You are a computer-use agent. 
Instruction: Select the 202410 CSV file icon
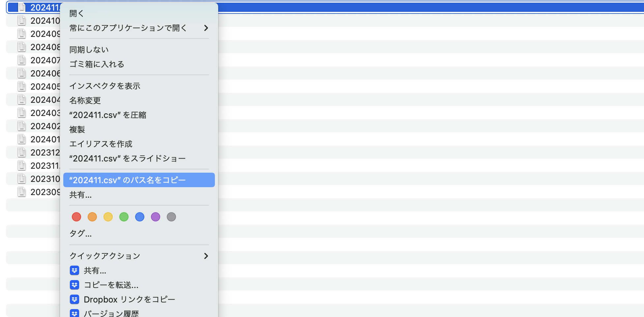coord(22,20)
